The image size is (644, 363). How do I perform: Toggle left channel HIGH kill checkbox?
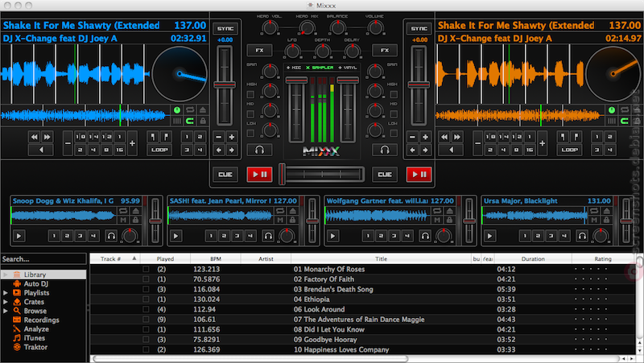click(x=250, y=94)
